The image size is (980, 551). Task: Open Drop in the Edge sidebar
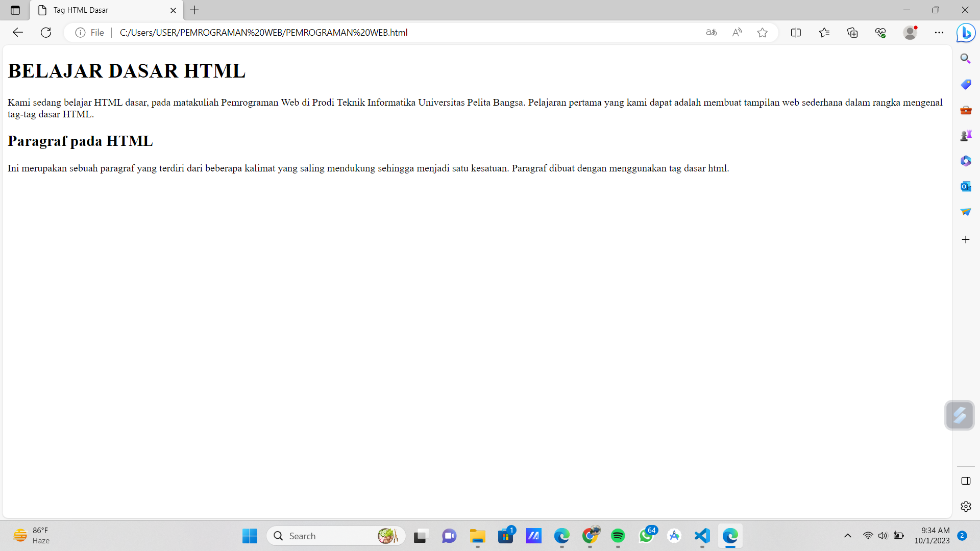pyautogui.click(x=966, y=211)
